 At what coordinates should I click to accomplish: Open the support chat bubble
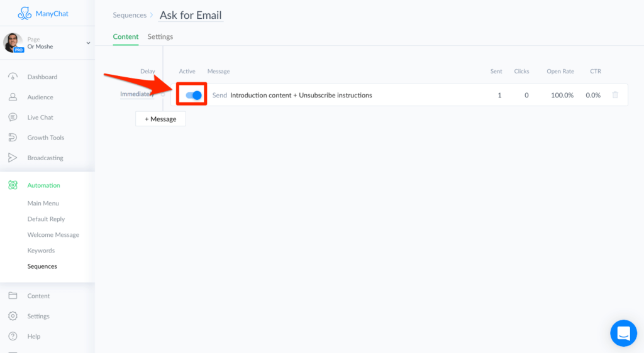pos(623,333)
